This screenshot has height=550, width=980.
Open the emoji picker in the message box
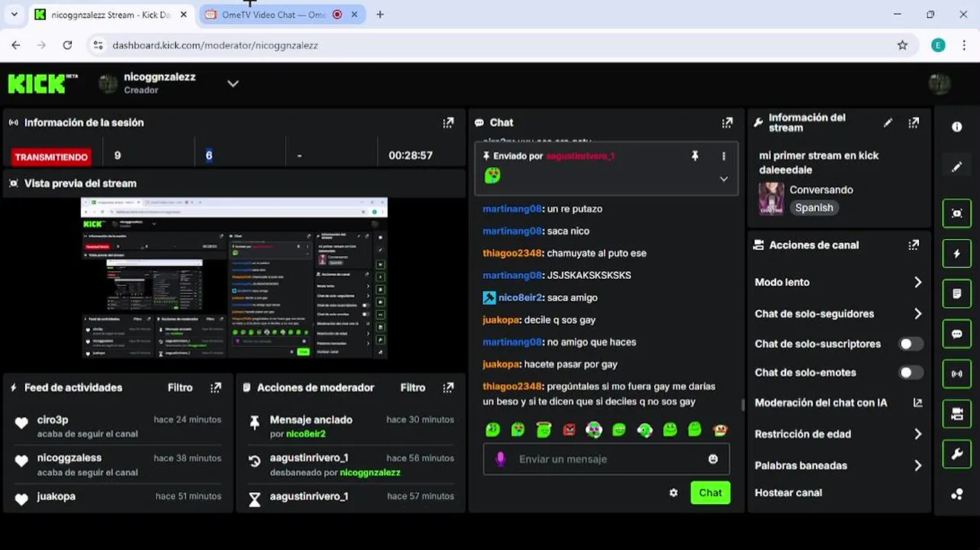[x=713, y=459]
